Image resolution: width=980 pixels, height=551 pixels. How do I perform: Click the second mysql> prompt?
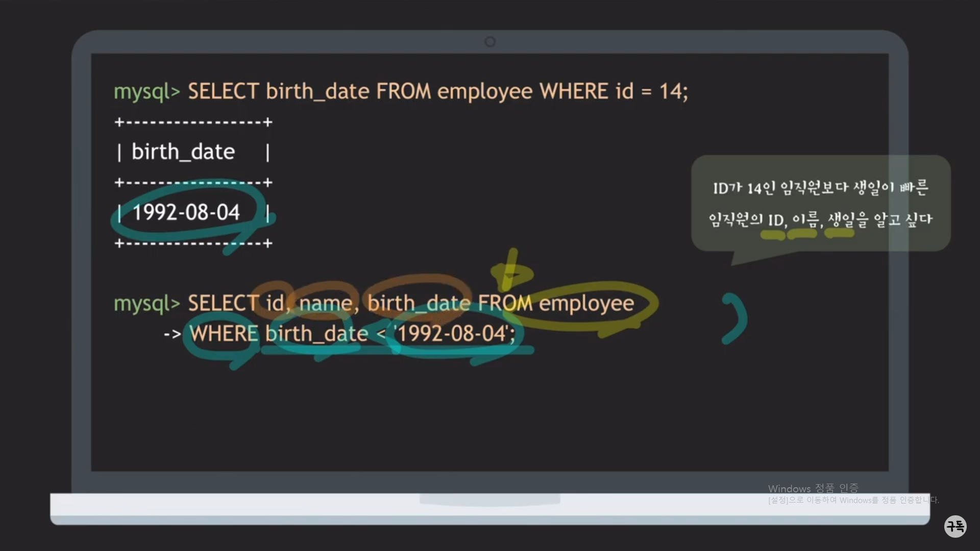[146, 304]
